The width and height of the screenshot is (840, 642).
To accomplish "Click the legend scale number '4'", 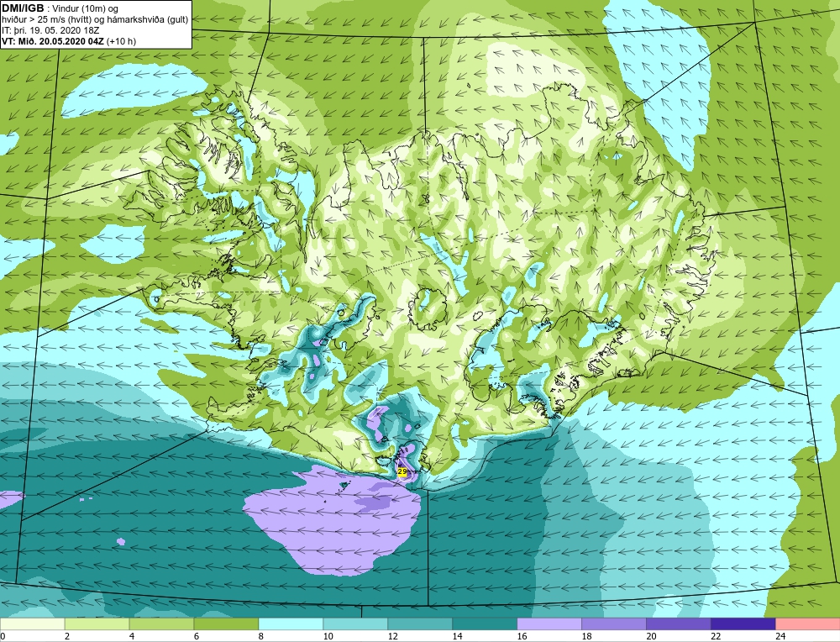I will point(132,637).
